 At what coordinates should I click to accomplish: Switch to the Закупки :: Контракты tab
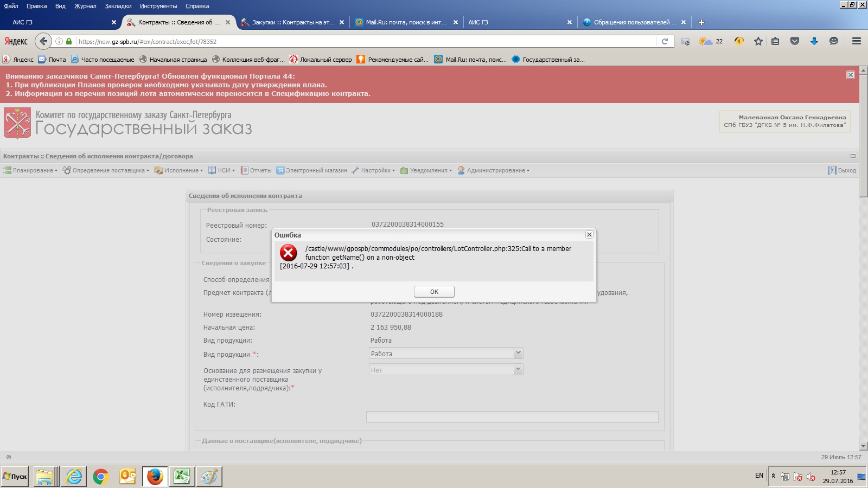pos(293,22)
